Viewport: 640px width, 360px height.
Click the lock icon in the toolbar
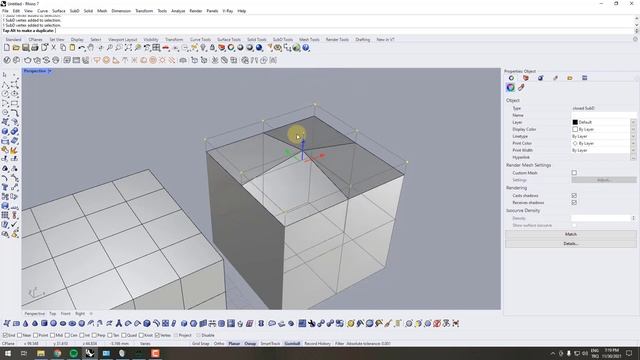coord(212,48)
